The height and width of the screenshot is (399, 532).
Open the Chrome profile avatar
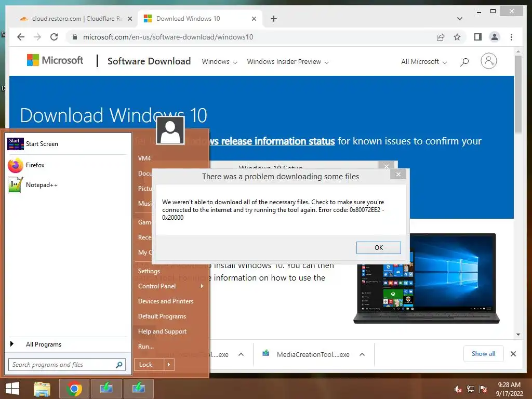495,37
